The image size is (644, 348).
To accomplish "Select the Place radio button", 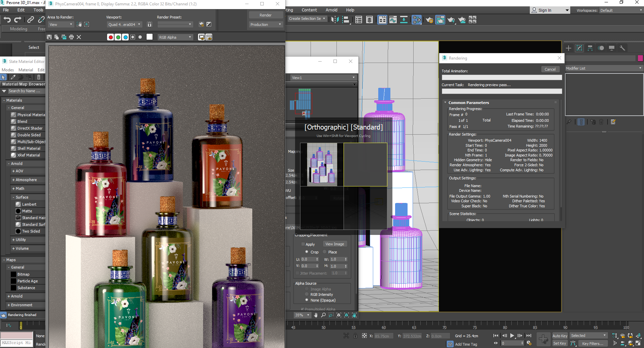I will coord(325,252).
